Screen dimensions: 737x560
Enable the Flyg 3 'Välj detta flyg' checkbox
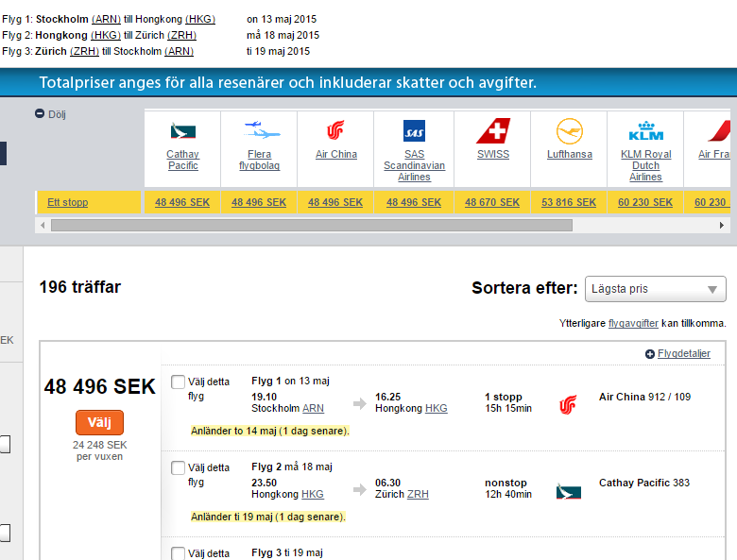coord(178,553)
